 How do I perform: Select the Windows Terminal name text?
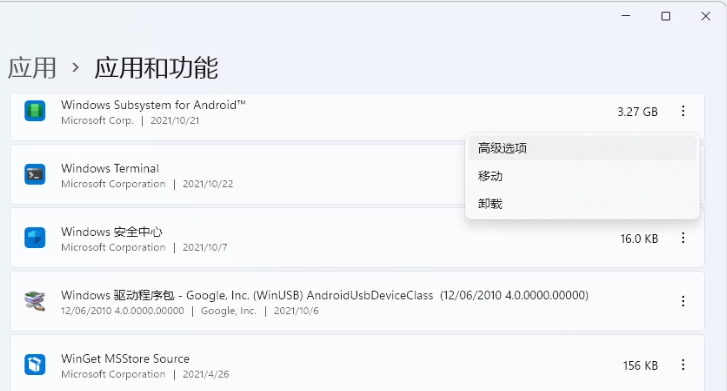point(110,168)
